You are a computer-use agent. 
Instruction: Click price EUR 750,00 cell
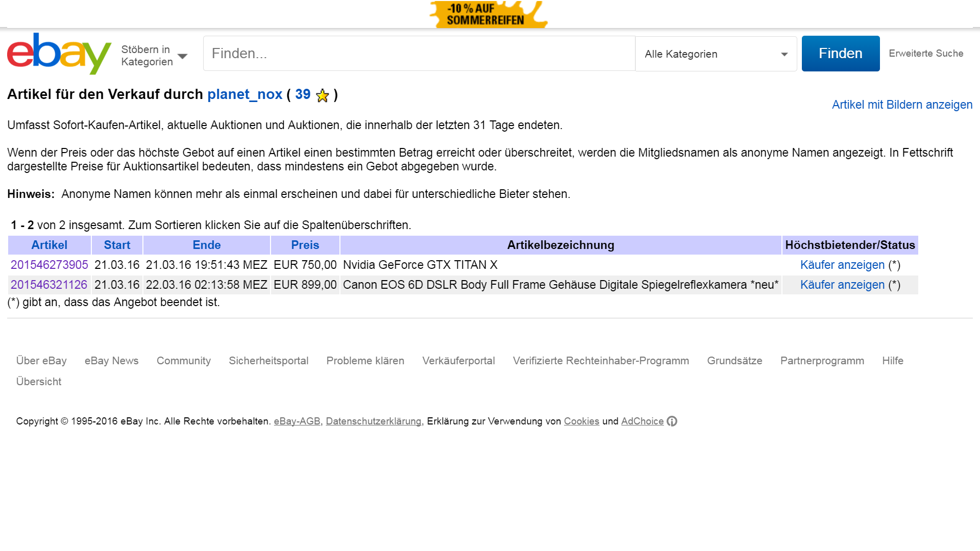[305, 265]
